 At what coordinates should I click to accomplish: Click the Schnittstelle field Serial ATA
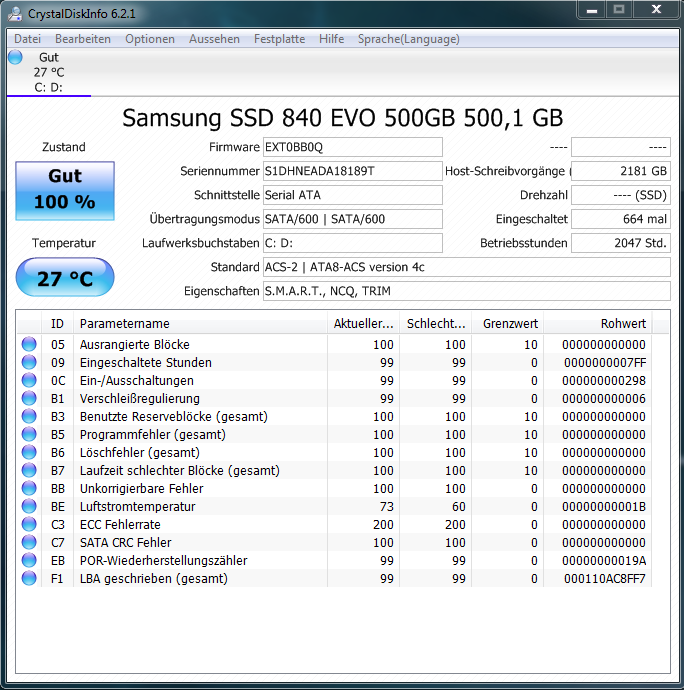pos(353,195)
